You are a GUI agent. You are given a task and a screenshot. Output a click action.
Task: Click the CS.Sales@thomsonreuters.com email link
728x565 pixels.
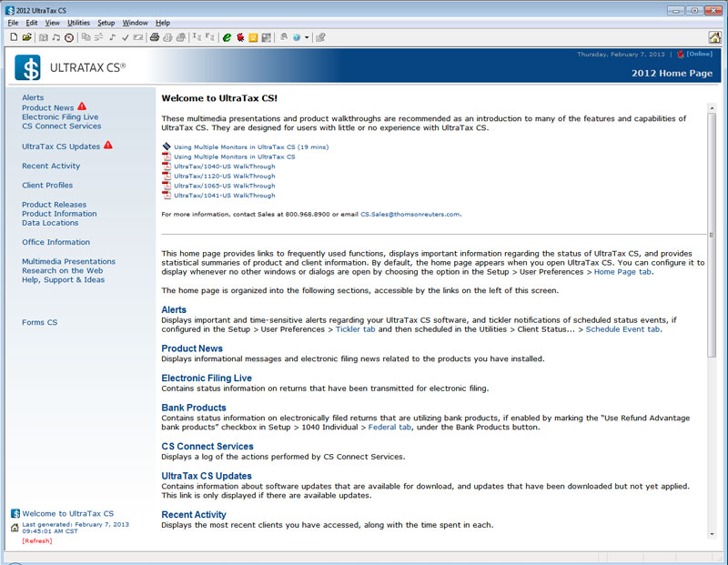[x=409, y=215]
